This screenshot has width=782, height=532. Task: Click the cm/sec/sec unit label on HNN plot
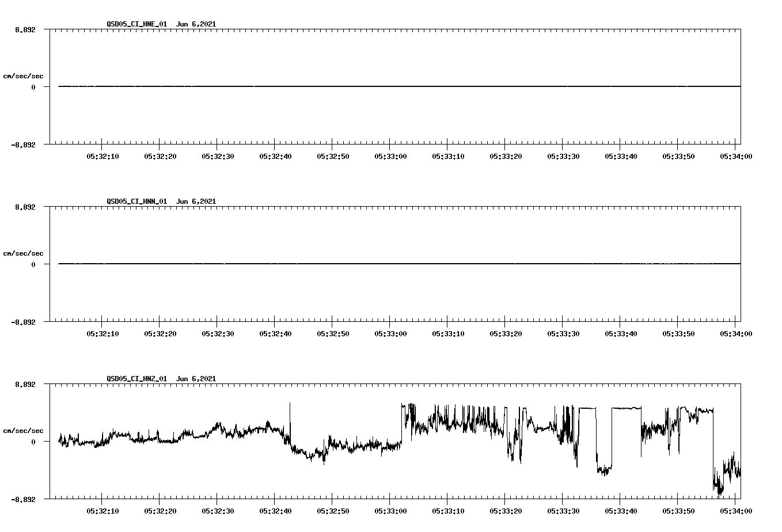pos(24,253)
